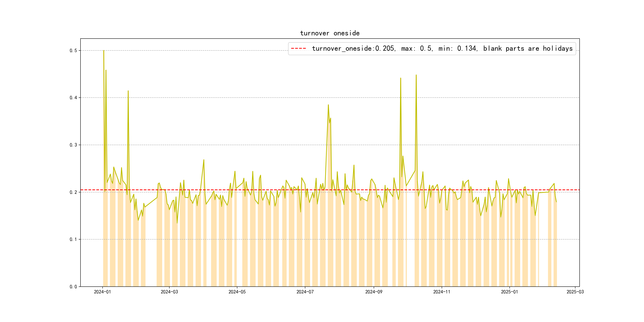Click the 0.0 y-axis tick label
The width and height of the screenshot is (644, 322).
[x=73, y=286]
